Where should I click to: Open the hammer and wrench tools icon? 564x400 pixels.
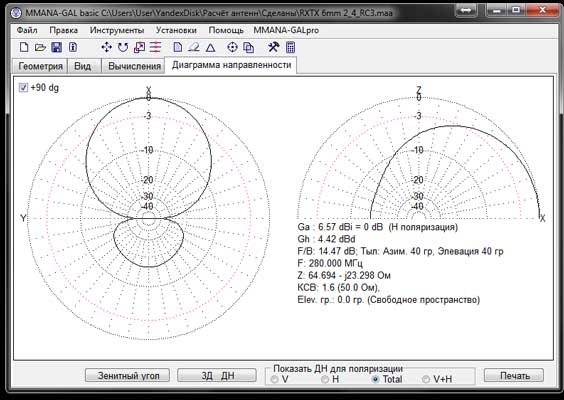click(273, 47)
